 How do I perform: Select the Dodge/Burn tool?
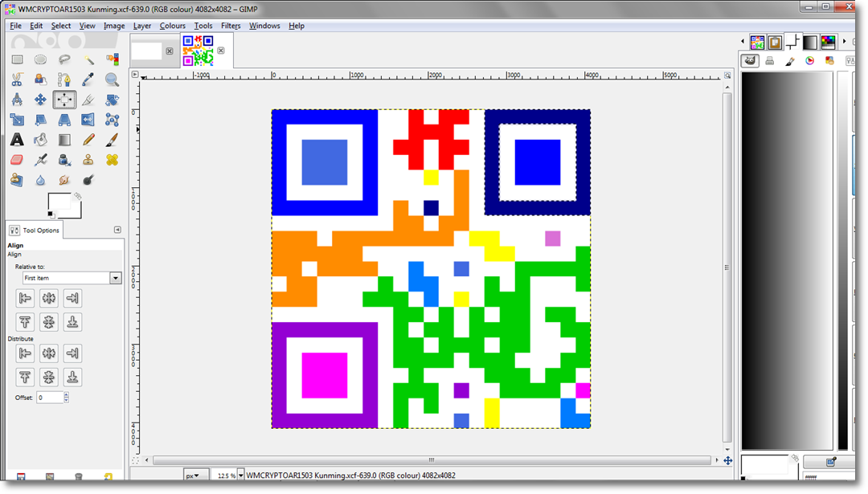click(x=88, y=180)
